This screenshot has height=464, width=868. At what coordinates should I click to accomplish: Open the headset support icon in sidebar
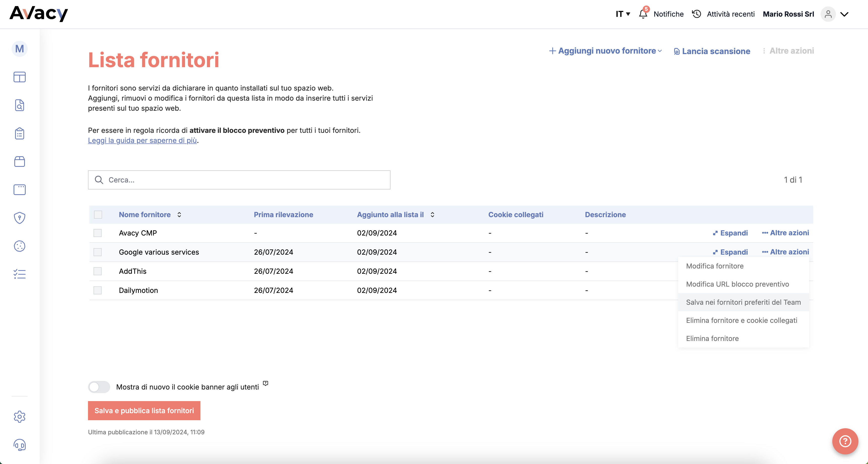pos(20,445)
